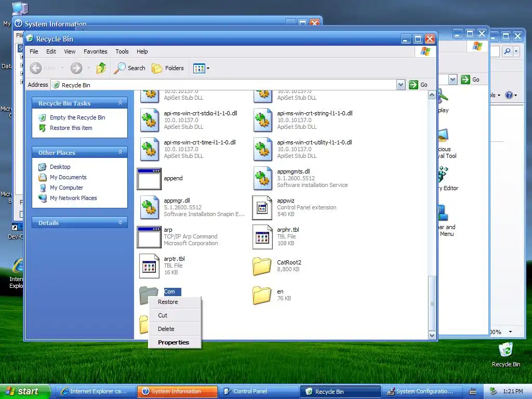Click the address dropdown in Control Panel window
Viewport: 532px width, 399px height.
pyautogui.click(x=453, y=79)
